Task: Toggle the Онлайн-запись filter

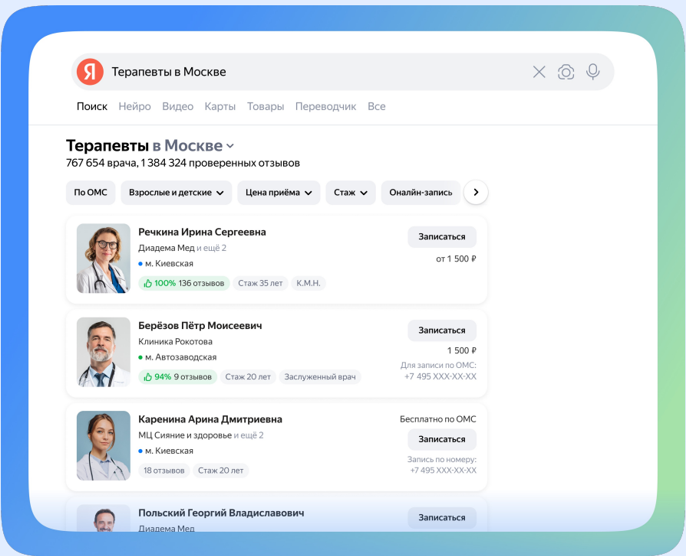Action: pos(421,192)
